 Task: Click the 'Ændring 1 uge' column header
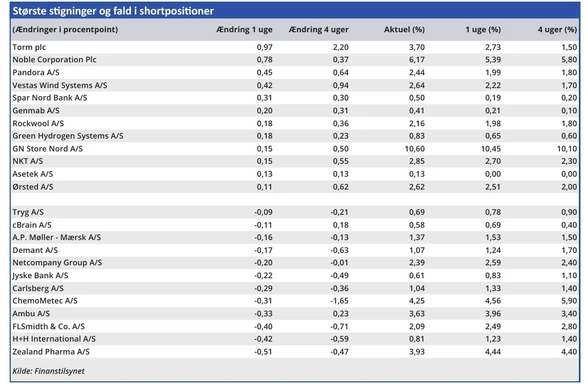click(x=244, y=30)
